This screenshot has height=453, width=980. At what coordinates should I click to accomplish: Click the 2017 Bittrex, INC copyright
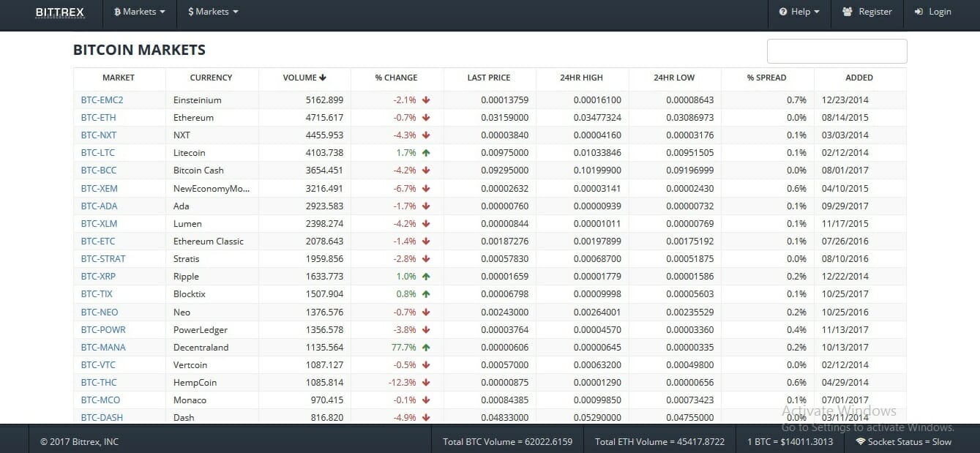pyautogui.click(x=79, y=442)
